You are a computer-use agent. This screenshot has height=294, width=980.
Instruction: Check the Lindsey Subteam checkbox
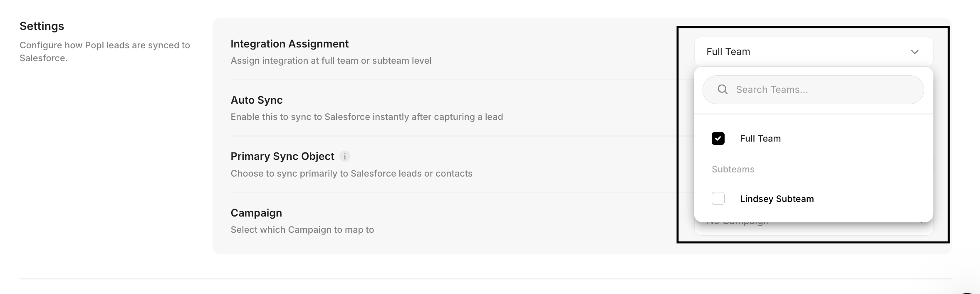[x=718, y=199]
